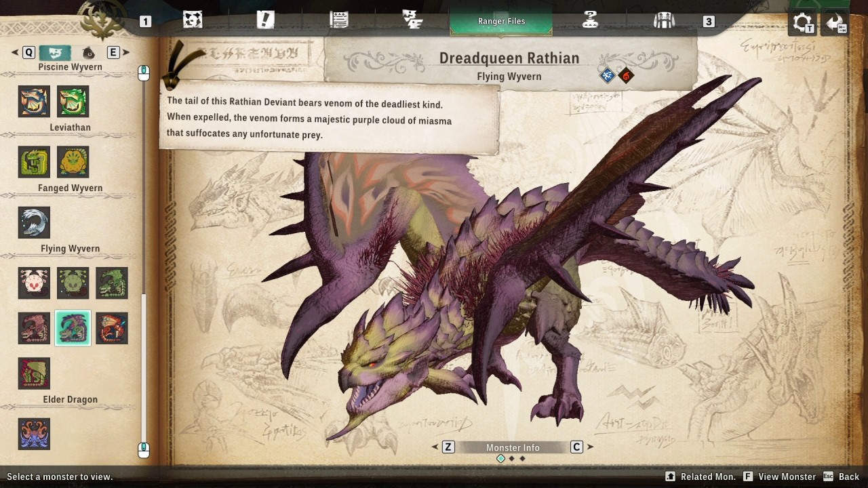
Task: Select the red Rathalos monster icon
Action: [112, 328]
